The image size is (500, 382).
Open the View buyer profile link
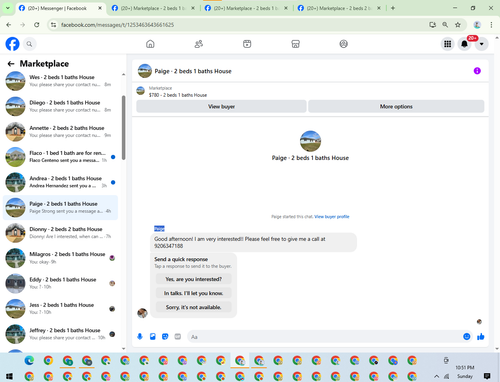332,217
